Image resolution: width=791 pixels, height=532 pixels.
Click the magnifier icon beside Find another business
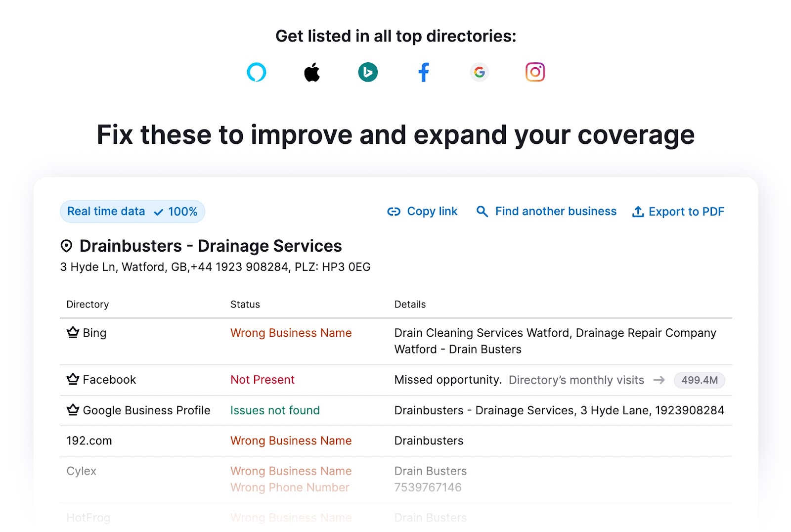pos(482,211)
